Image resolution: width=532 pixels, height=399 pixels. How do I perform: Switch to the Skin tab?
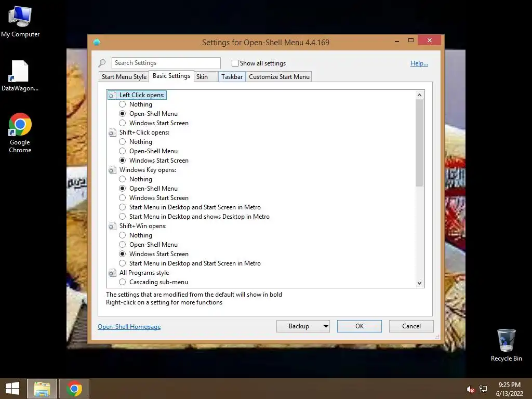pos(206,77)
